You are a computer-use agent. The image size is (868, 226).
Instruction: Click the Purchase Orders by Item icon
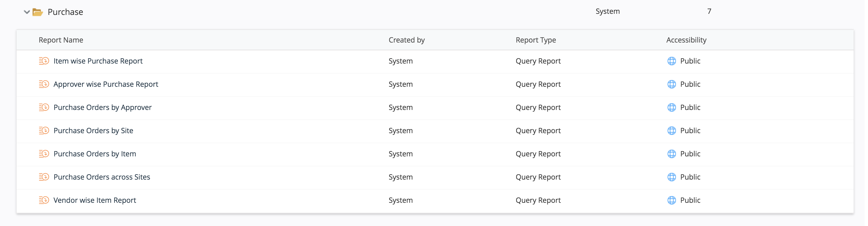pos(44,154)
